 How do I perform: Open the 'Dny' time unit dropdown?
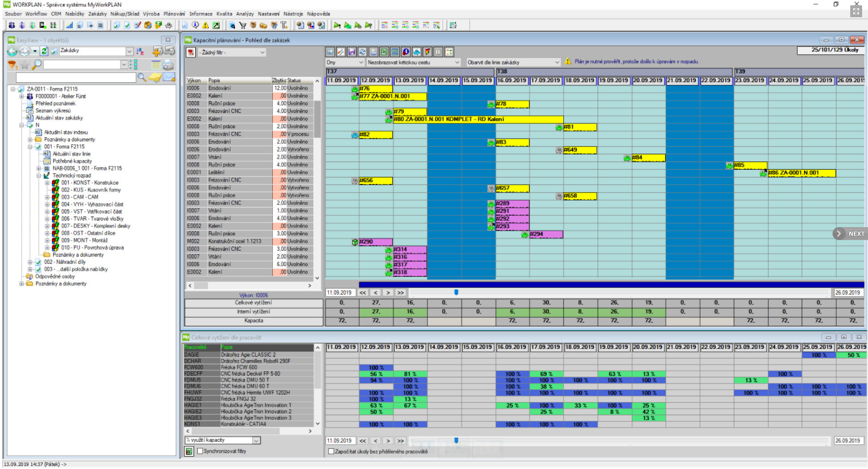(361, 62)
